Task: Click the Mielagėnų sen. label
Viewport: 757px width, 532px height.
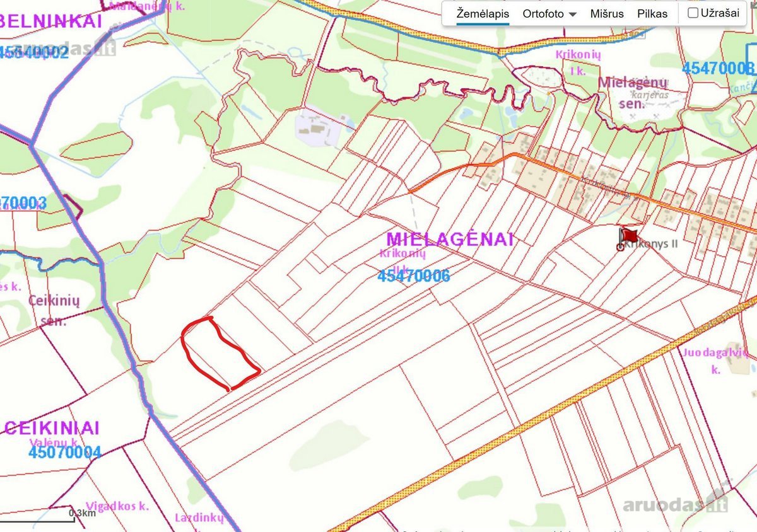Action: click(x=631, y=93)
